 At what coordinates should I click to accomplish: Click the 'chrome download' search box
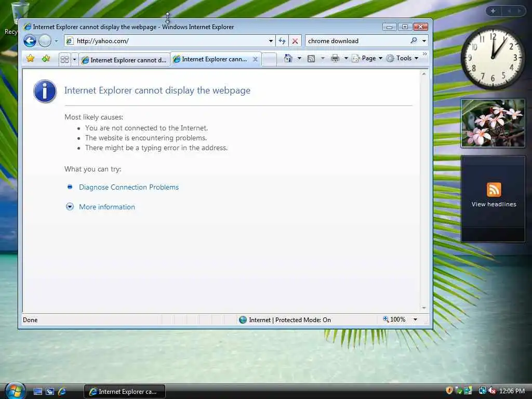[x=356, y=41]
